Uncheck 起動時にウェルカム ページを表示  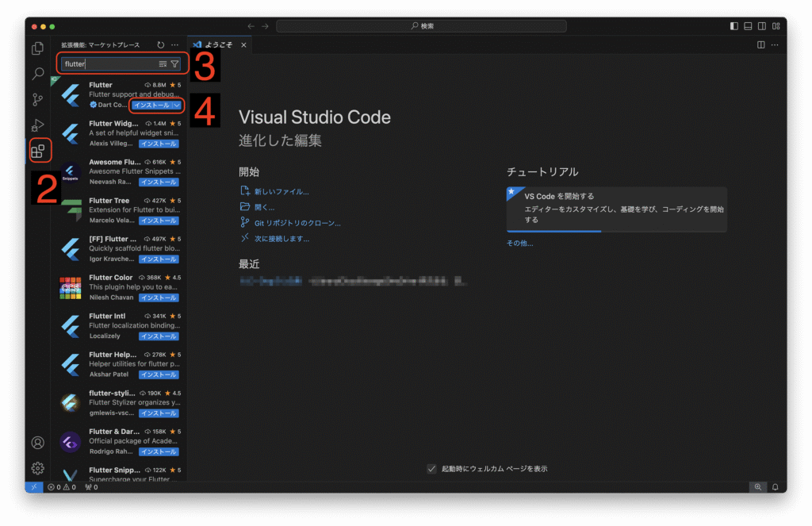coord(431,469)
